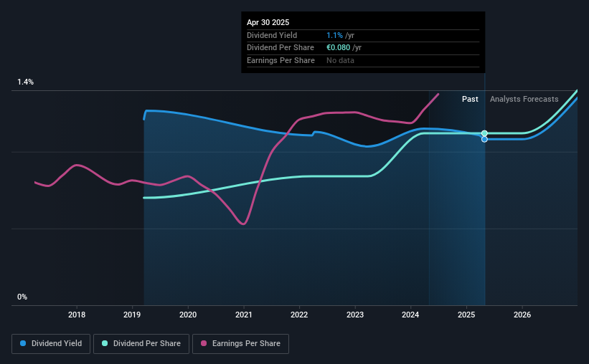Click the 2024 x-axis label
Image resolution: width=589 pixels, height=364 pixels.
point(410,315)
